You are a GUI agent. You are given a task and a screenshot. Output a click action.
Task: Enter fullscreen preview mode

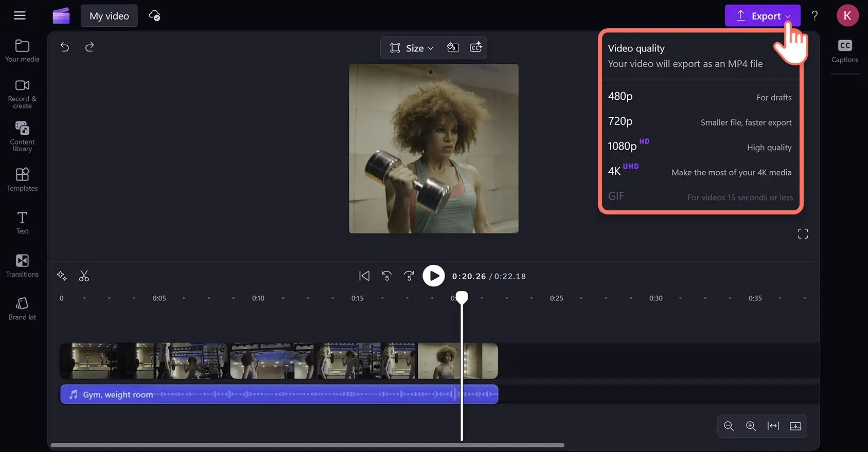(x=803, y=234)
